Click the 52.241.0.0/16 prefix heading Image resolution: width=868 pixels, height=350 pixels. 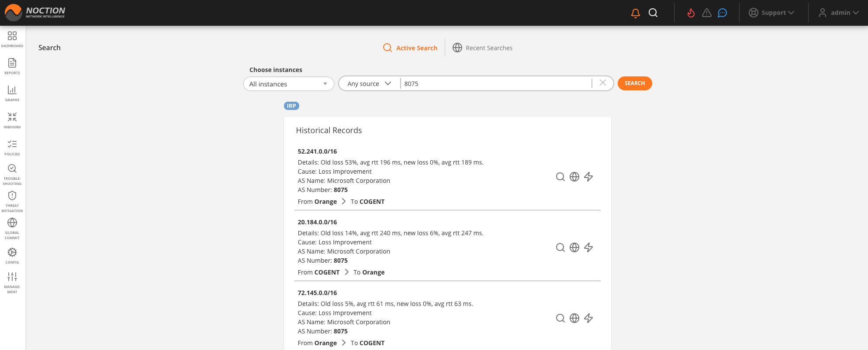[317, 151]
